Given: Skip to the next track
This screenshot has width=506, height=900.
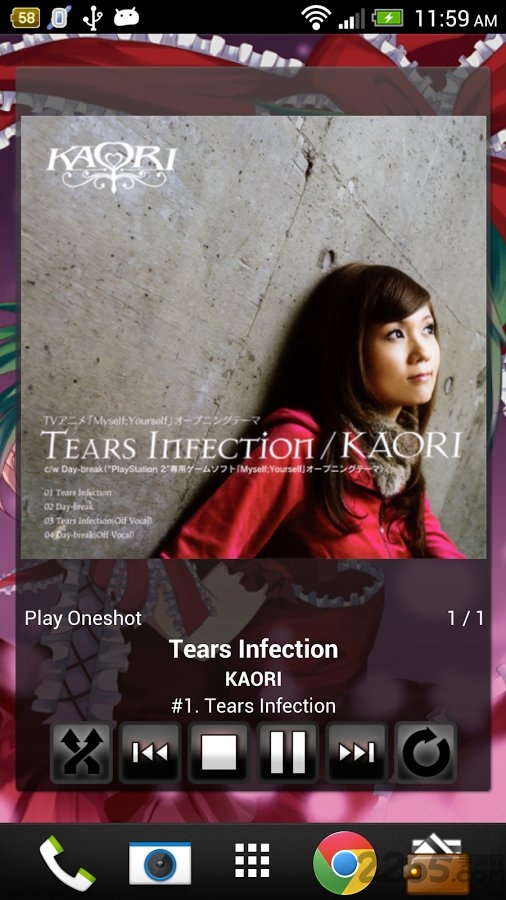Looking at the screenshot, I should point(356,752).
